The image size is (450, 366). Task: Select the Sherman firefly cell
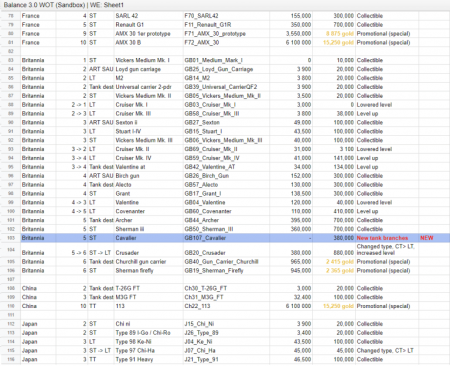pyautogui.click(x=149, y=270)
